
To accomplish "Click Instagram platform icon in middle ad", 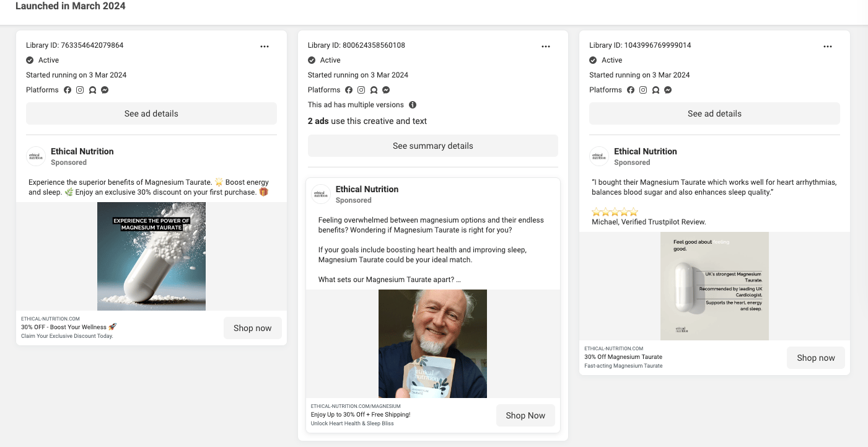I will [361, 90].
